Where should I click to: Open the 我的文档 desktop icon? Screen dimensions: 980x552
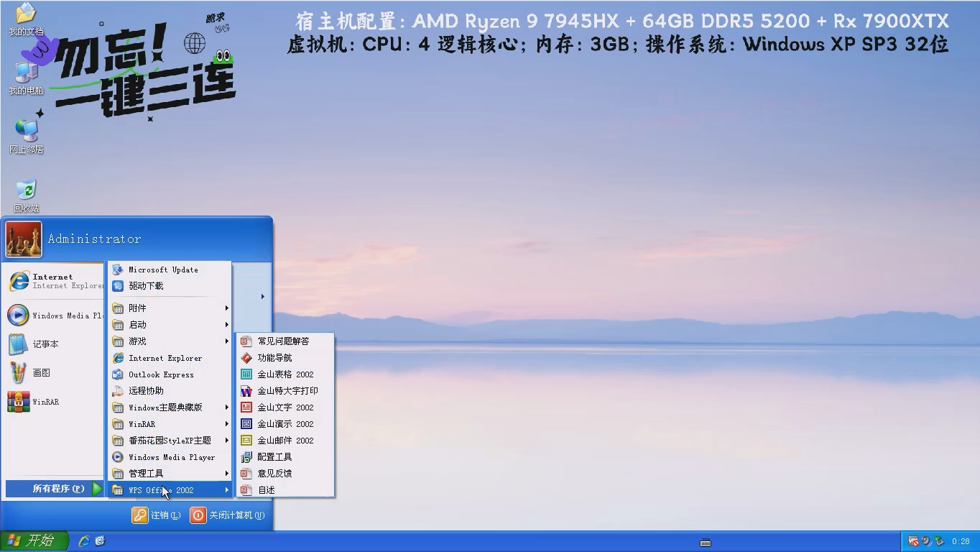[x=26, y=19]
